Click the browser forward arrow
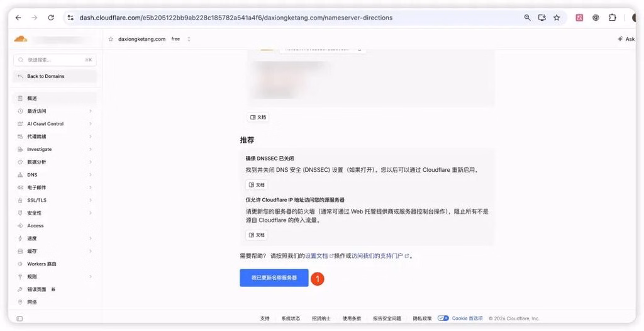 (x=35, y=18)
